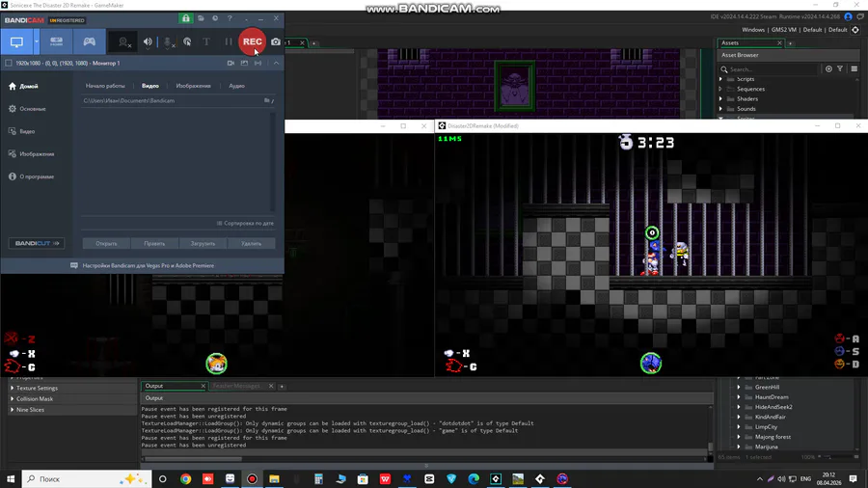Switch to the Аудио tab in Bandicam
868x488 pixels.
coord(237,86)
